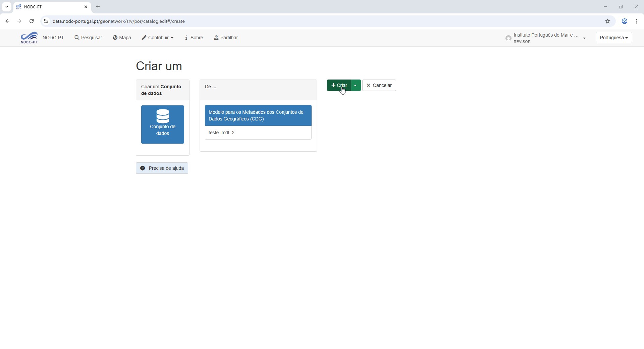Click the user avatar icon

point(508,38)
